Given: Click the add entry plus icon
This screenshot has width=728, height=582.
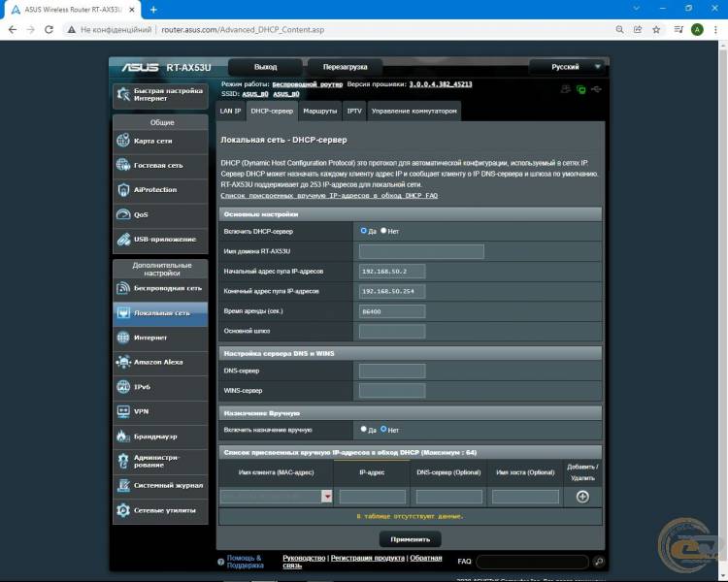Looking at the screenshot, I should pyautogui.click(x=582, y=497).
